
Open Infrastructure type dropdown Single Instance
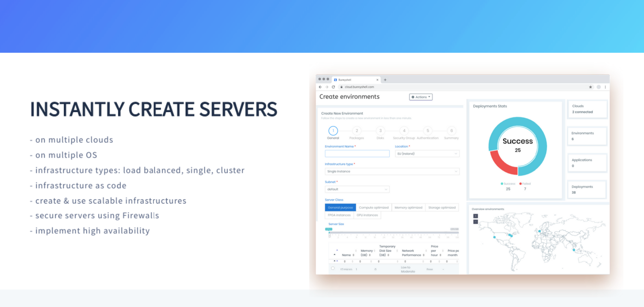[x=392, y=171]
